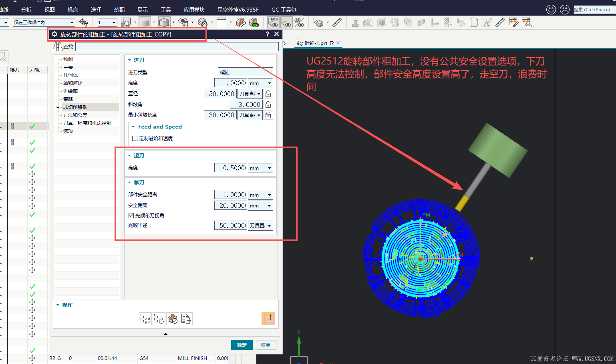Click the Replay toolpath icon
This screenshot has width=616, height=364.
(x=159, y=319)
